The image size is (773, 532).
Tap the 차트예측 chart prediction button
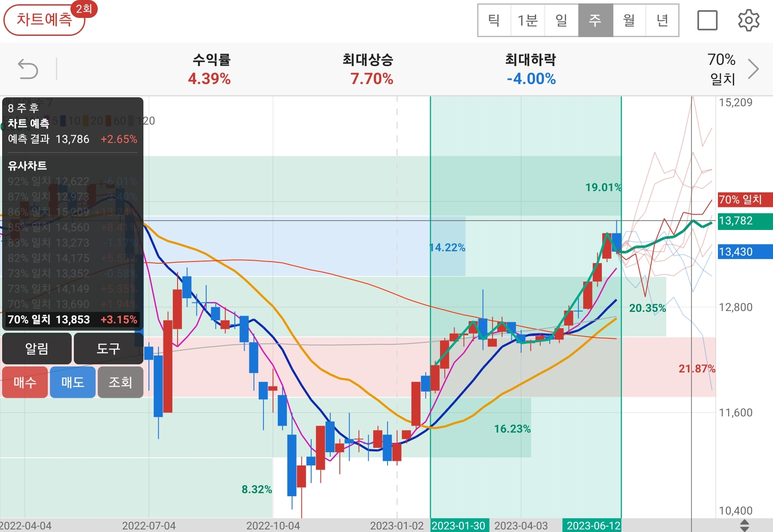pyautogui.click(x=44, y=20)
